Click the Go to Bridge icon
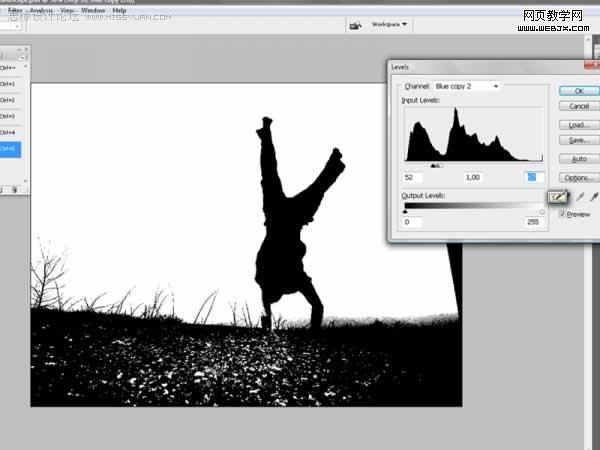 click(355, 25)
